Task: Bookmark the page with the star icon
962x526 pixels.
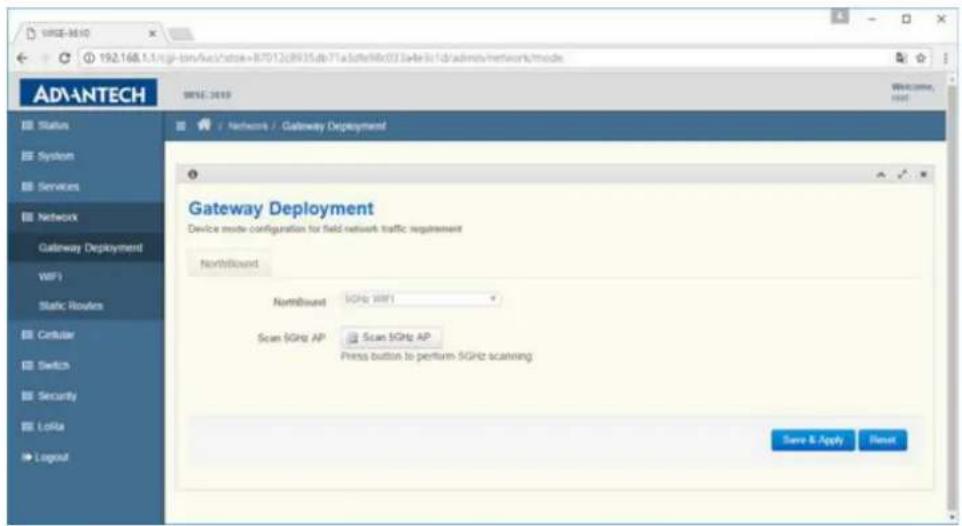Action: [x=920, y=58]
